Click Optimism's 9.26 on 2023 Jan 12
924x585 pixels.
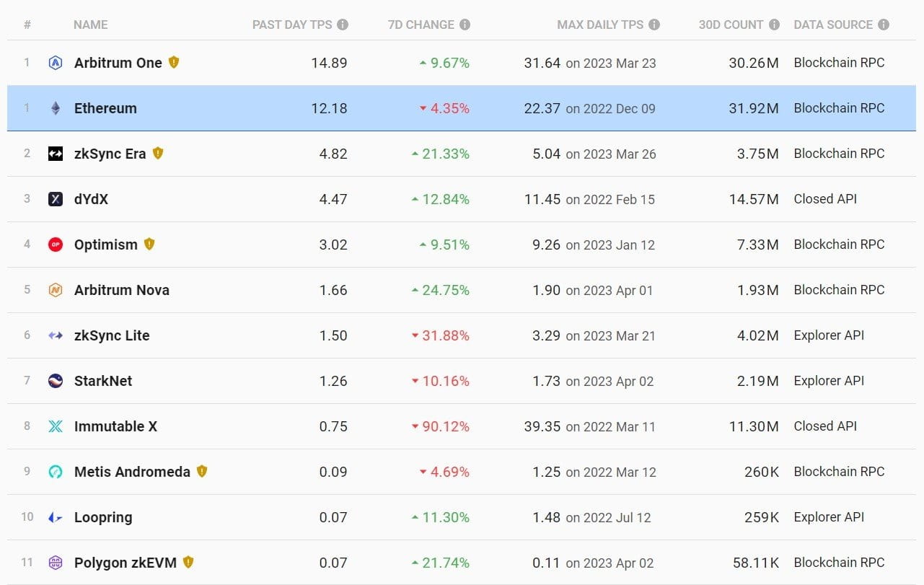point(594,245)
